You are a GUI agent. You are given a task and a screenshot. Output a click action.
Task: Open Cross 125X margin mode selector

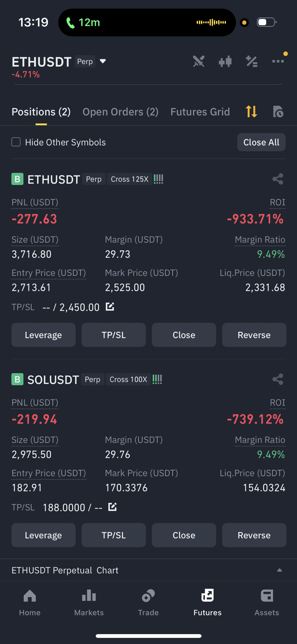pyautogui.click(x=129, y=179)
